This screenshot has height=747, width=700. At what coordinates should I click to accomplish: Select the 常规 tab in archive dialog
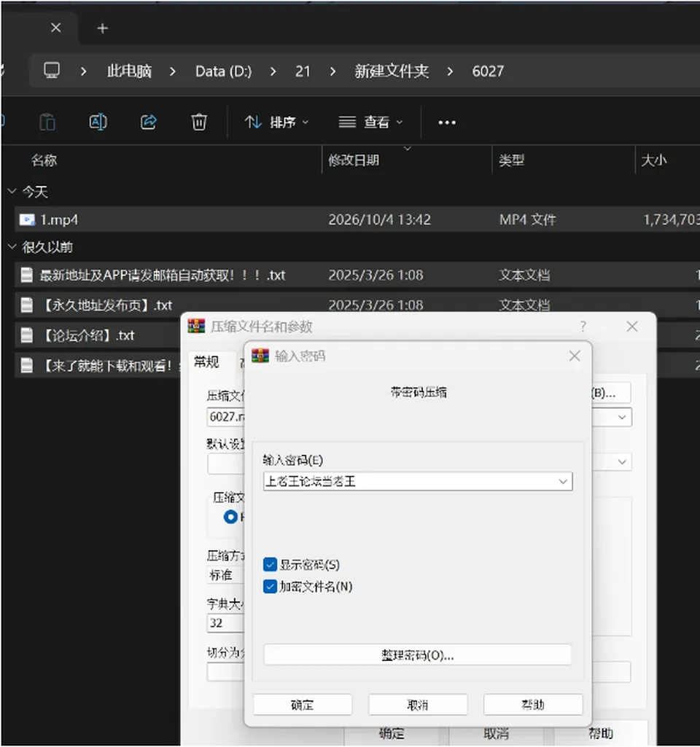pyautogui.click(x=206, y=362)
